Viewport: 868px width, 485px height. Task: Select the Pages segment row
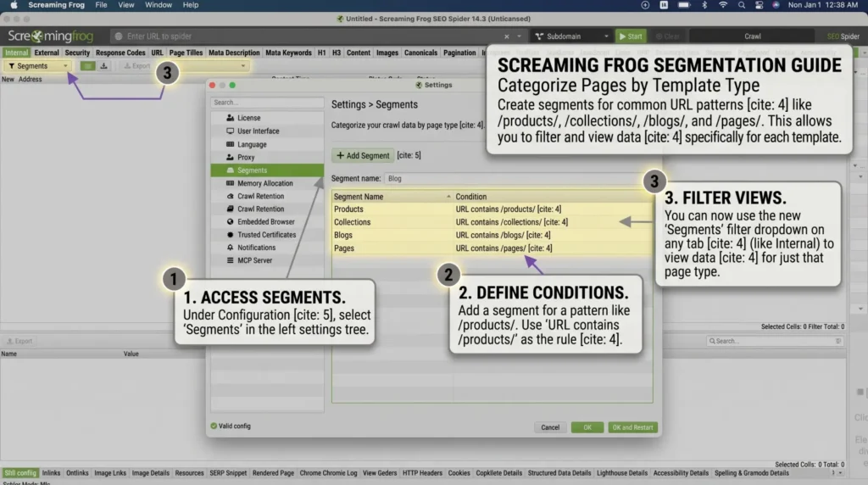(492, 248)
